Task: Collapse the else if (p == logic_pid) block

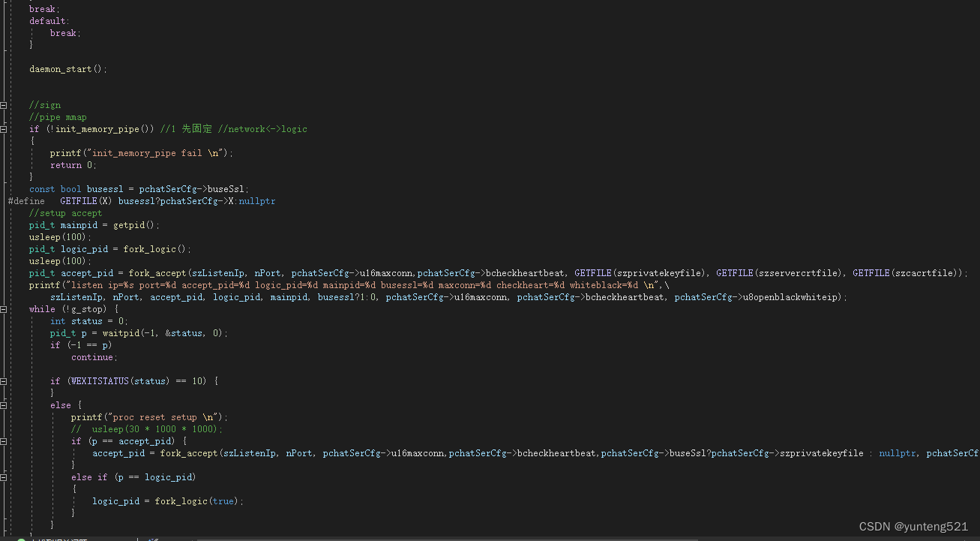Action: point(4,477)
